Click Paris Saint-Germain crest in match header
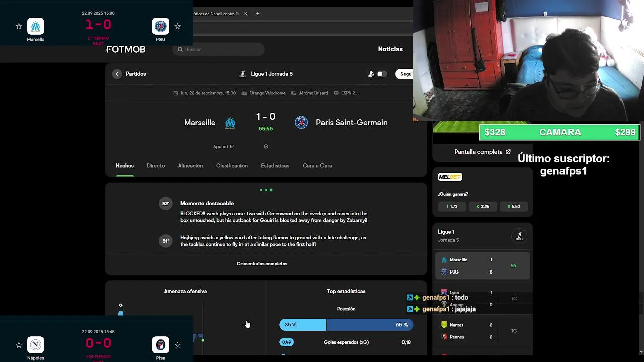This screenshot has width=644, height=362. [x=301, y=122]
